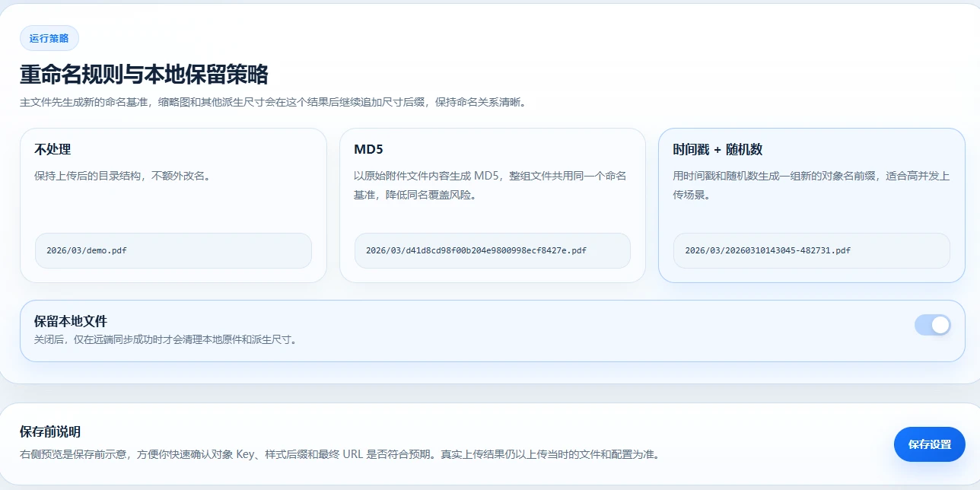The image size is (980, 490).
Task: Click the 不处理 description about directory structure
Action: 123,176
